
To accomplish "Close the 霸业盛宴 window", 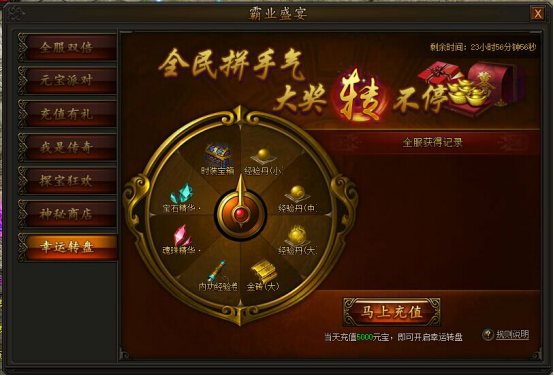I will pos(537,14).
